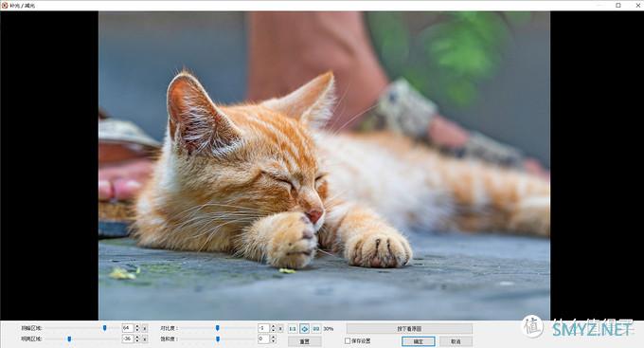This screenshot has width=644, height=348.
Task: Select the fit-to-window zoom icon
Action: point(304,329)
